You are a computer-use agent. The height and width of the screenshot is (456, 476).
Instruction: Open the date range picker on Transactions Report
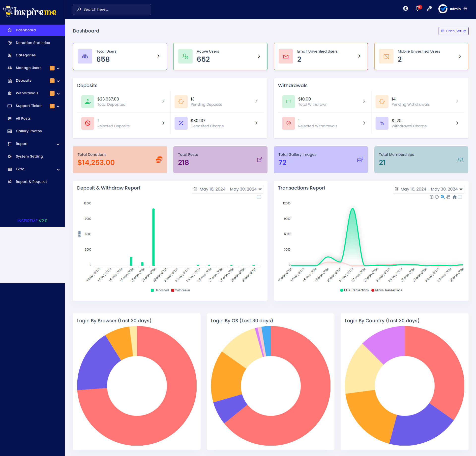429,189
